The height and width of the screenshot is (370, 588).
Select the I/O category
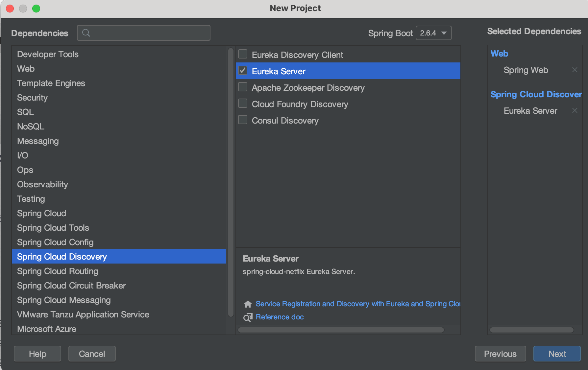tap(119, 155)
